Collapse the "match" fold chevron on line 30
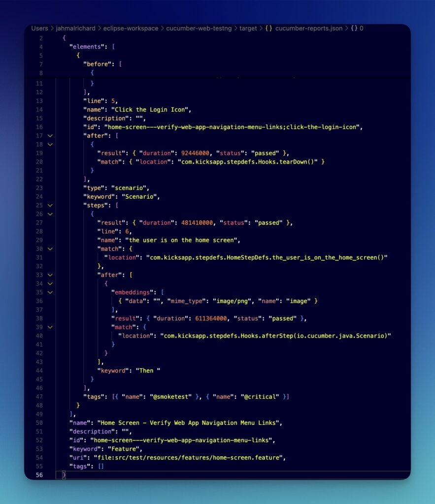 point(50,249)
